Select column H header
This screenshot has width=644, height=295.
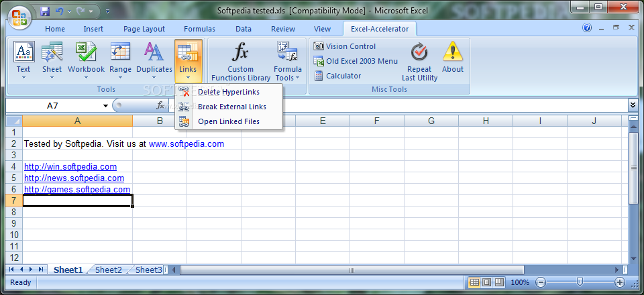point(486,121)
